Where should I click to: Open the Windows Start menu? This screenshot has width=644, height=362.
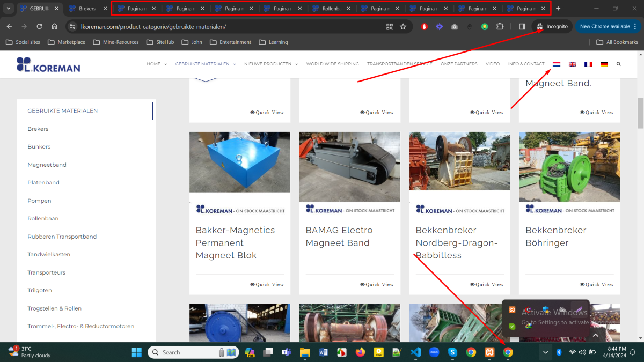(x=136, y=352)
